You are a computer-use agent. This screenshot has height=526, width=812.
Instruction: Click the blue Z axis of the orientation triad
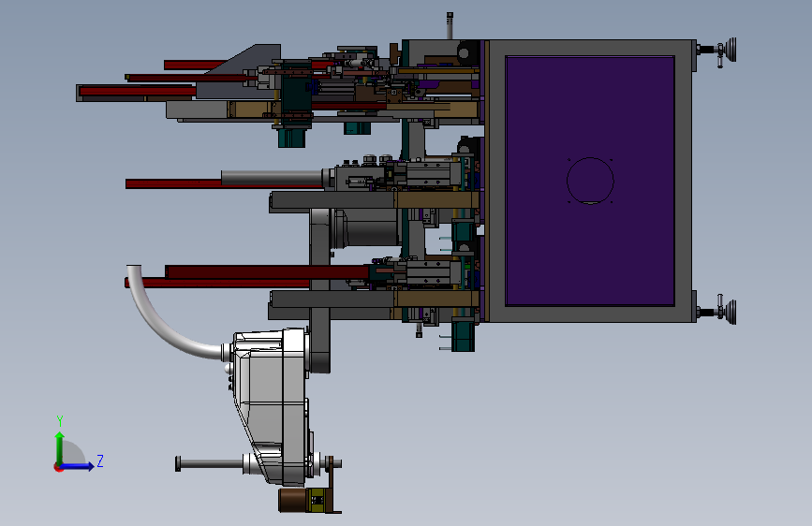click(78, 466)
